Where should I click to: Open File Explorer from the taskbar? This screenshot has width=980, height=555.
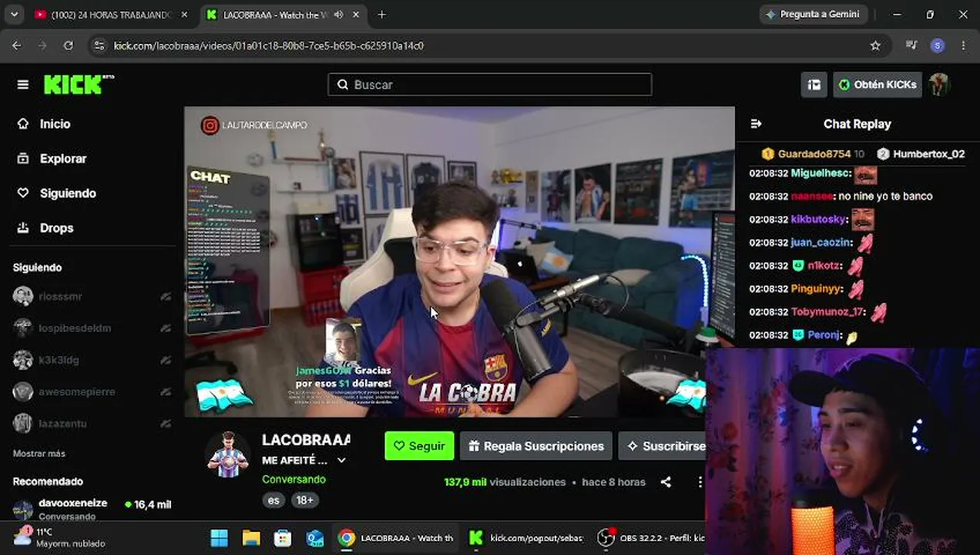click(251, 537)
